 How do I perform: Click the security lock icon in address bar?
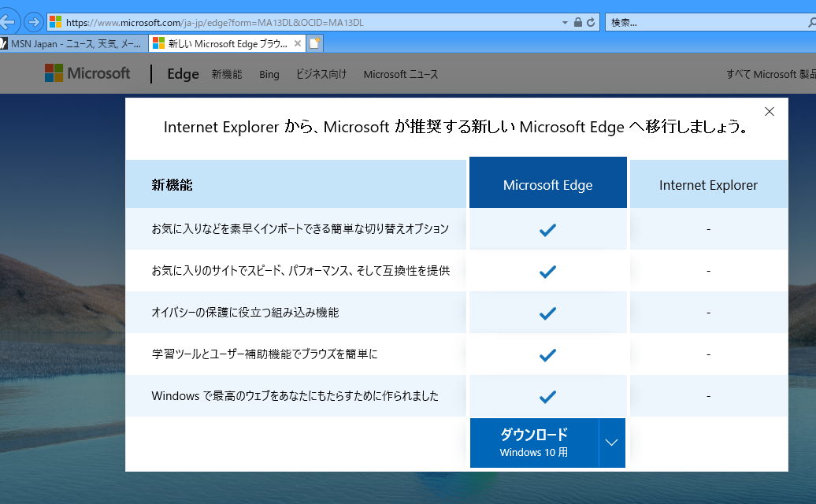tap(577, 22)
